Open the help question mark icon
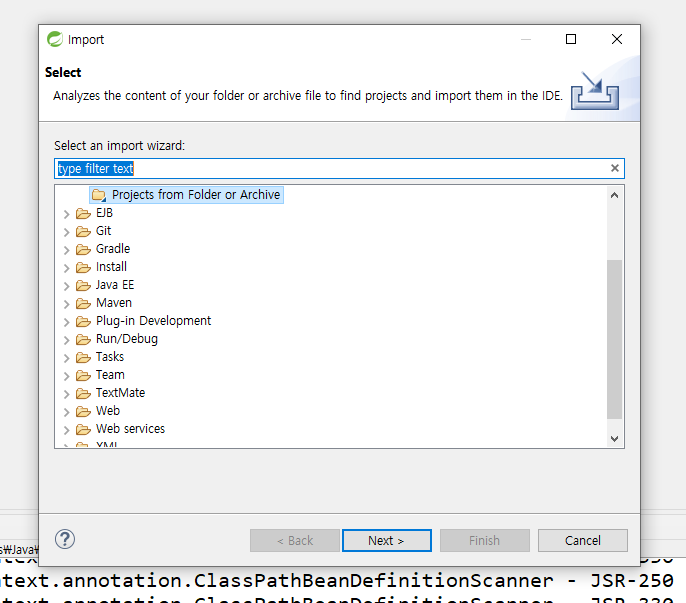686x603 pixels. pyautogui.click(x=65, y=539)
